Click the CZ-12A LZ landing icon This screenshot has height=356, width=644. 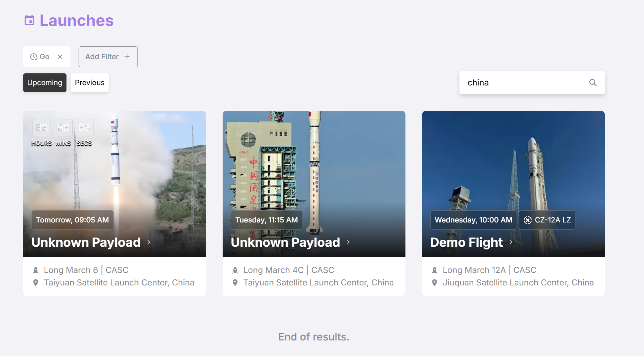[x=528, y=220]
